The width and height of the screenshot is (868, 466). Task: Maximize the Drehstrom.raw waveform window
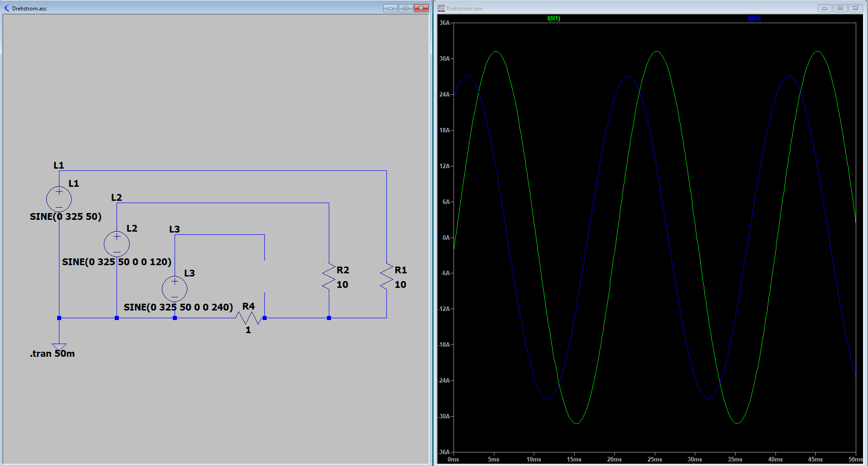pos(840,8)
